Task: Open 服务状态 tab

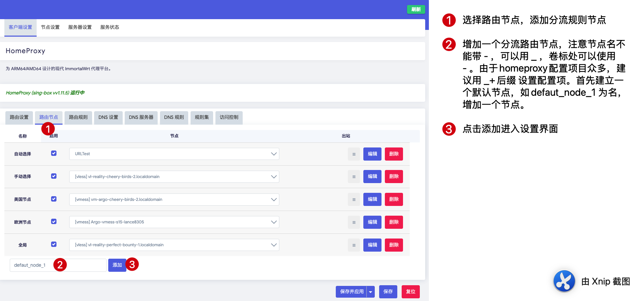Action: tap(110, 27)
